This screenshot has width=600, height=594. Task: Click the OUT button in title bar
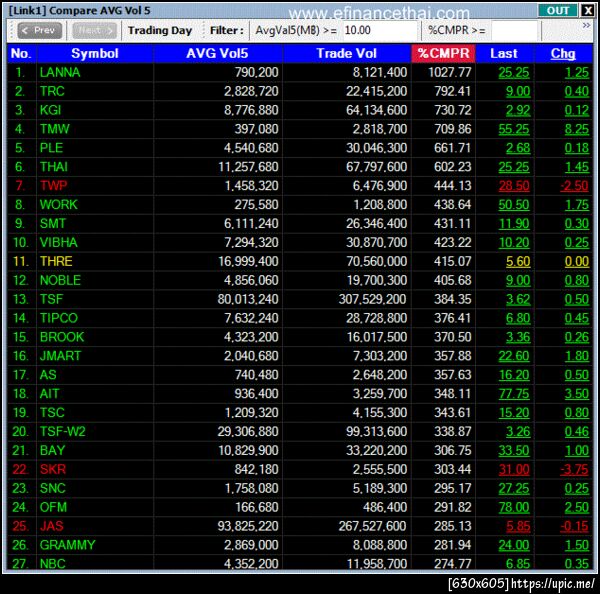pos(557,10)
